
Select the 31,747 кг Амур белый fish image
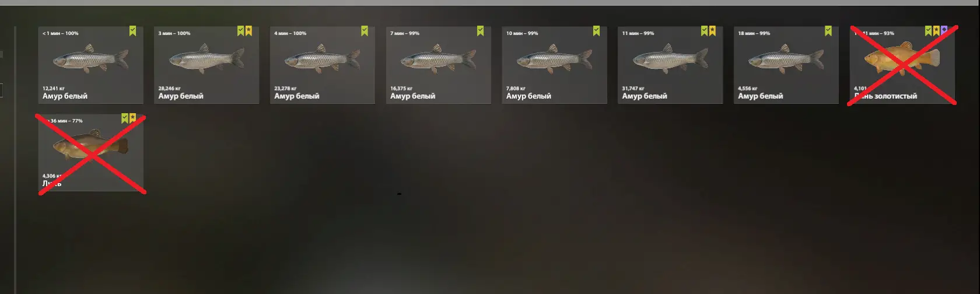click(x=670, y=58)
